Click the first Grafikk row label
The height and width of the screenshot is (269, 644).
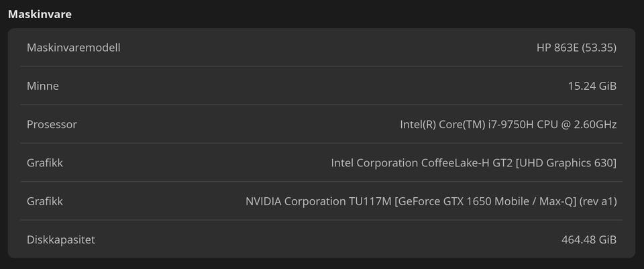tap(45, 162)
